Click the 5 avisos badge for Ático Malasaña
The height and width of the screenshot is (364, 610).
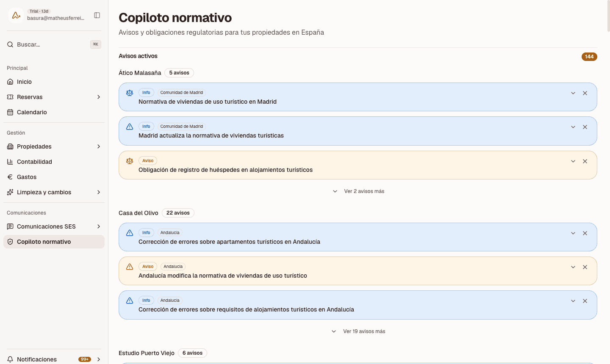coord(179,73)
